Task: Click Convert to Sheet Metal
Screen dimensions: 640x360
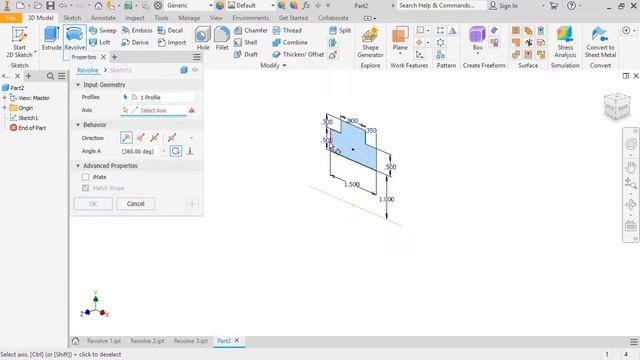Action: pyautogui.click(x=600, y=42)
